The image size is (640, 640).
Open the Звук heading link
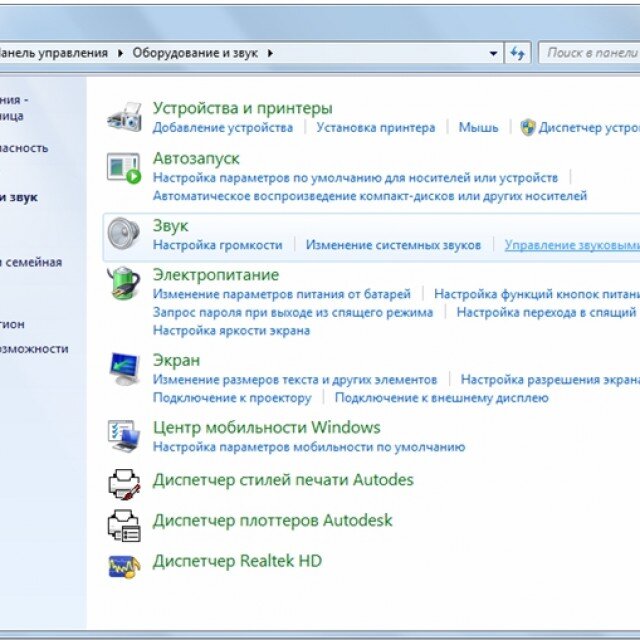point(171,226)
